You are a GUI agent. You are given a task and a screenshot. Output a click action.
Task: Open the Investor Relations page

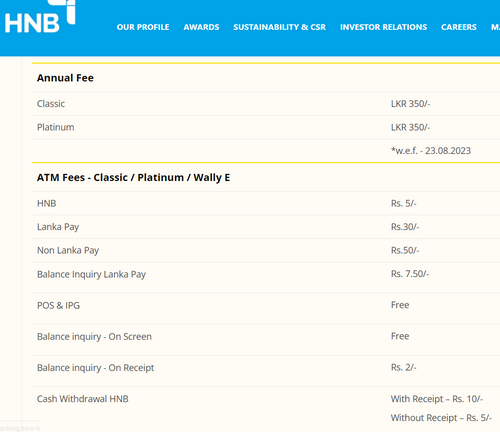click(x=383, y=27)
